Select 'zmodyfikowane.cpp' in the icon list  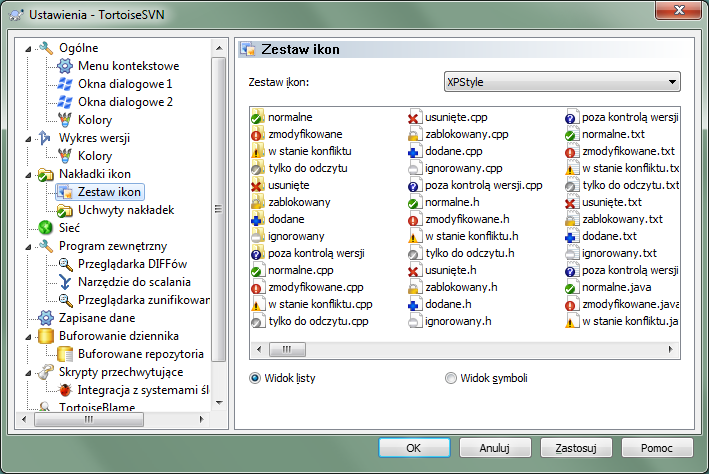[316, 287]
